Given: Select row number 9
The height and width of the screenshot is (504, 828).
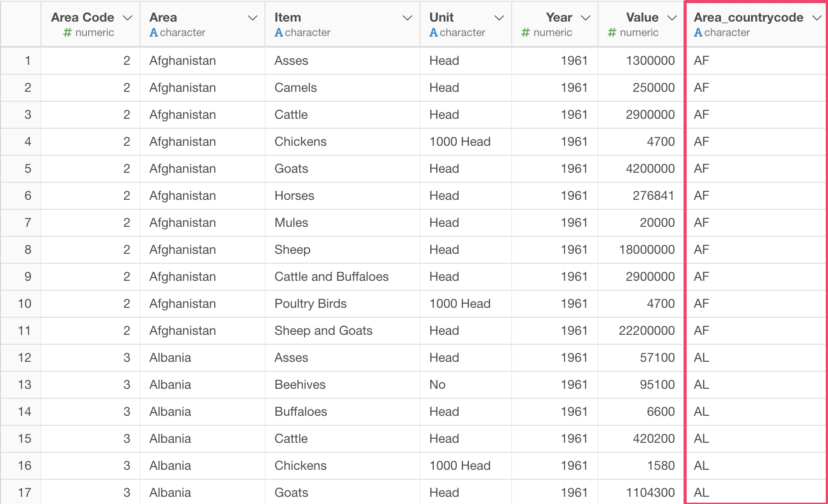Looking at the screenshot, I should point(21,277).
